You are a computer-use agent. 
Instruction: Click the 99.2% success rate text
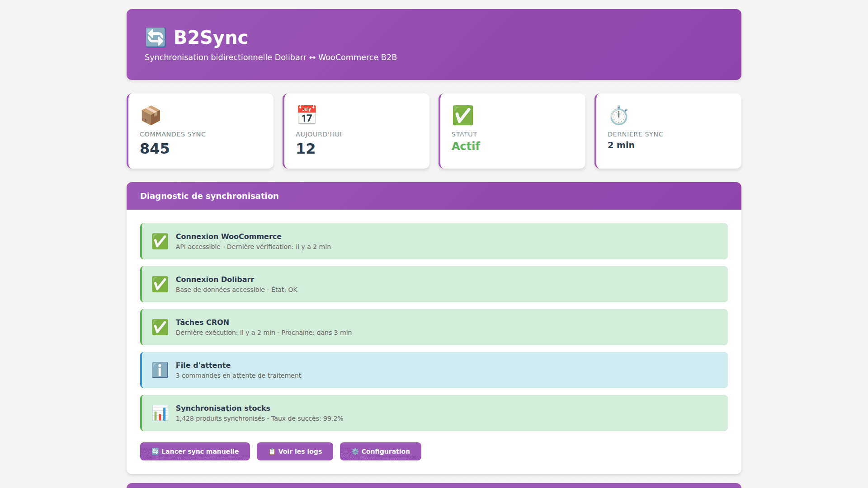(333, 418)
